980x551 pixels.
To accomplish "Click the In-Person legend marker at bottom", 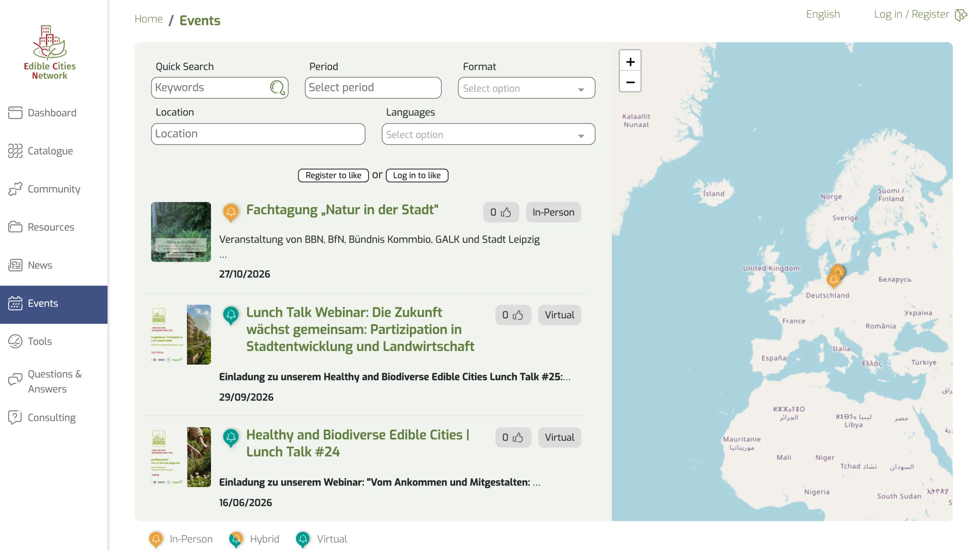I will 156,539.
